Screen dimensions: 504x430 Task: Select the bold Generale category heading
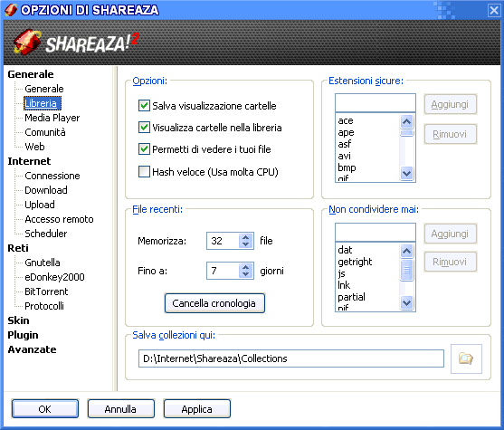click(x=31, y=74)
